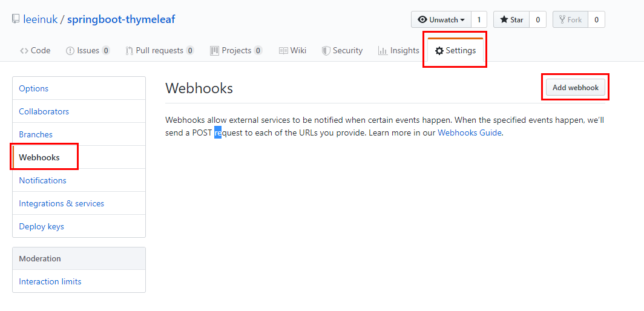The height and width of the screenshot is (311, 644).
Task: Open Branches in the settings sidebar
Action: (79, 134)
